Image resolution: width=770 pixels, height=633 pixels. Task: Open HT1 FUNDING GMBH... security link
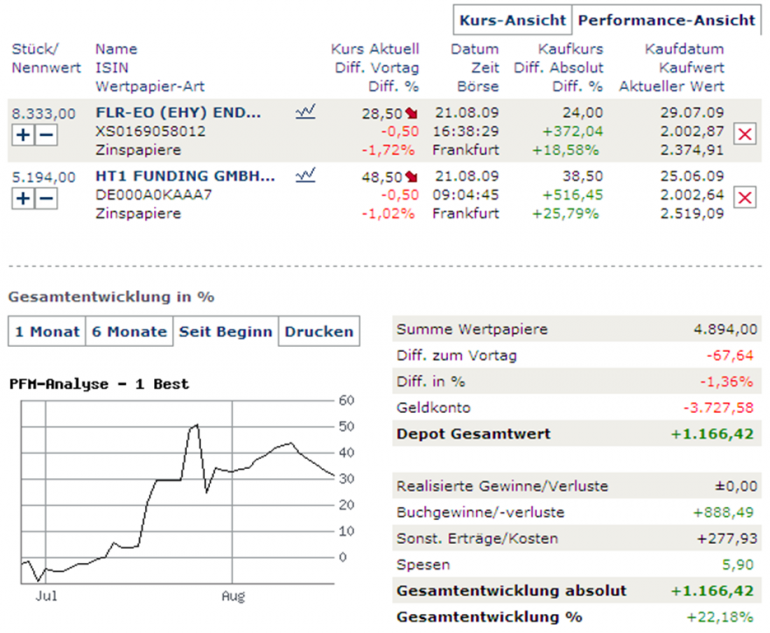184,176
